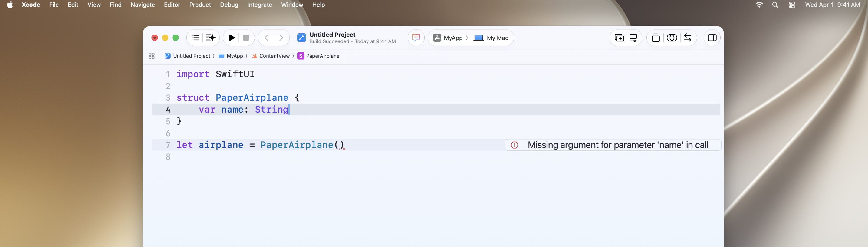
Task: Click the String type on line 4
Action: point(271,110)
